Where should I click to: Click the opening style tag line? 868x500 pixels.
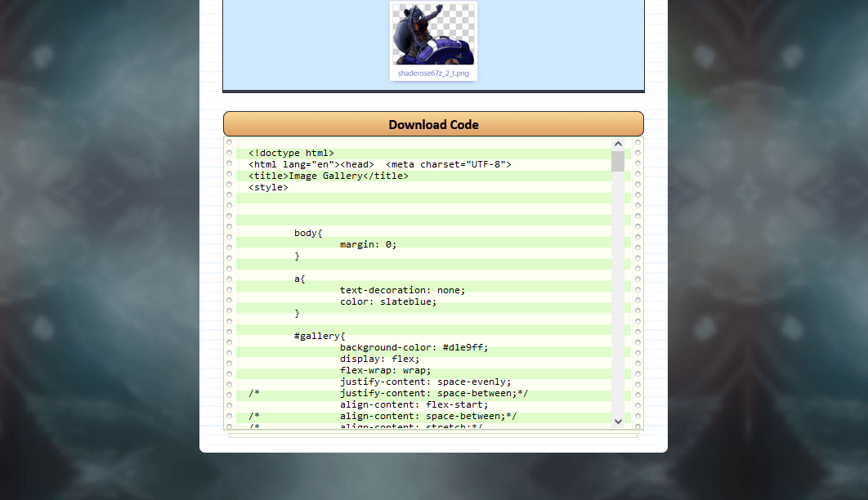[x=268, y=187]
